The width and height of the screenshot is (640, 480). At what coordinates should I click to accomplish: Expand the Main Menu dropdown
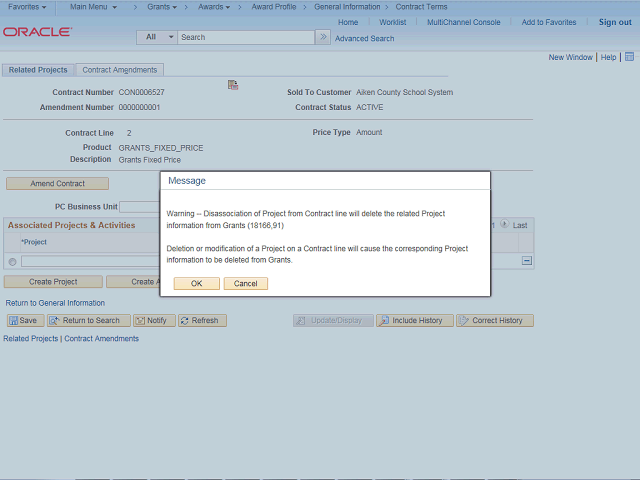coord(93,7)
